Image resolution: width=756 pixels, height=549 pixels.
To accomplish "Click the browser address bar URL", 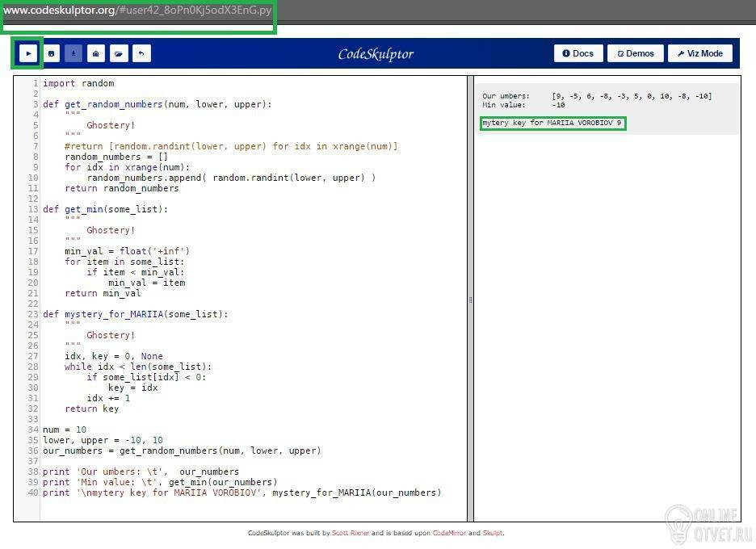I will (137, 10).
